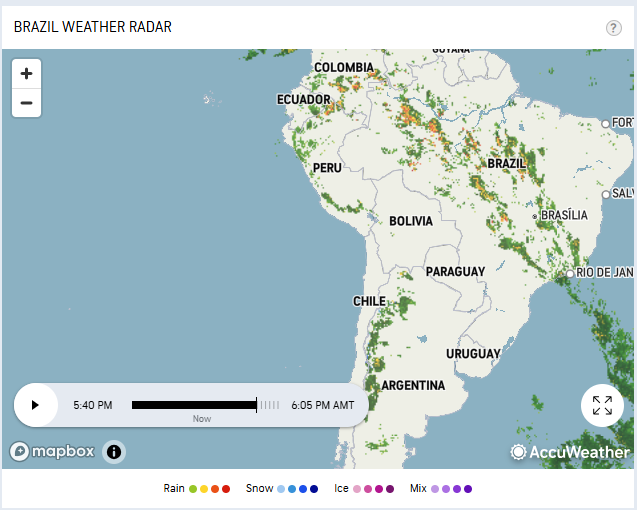Click the lightest lavender Mix legend dot

435,489
